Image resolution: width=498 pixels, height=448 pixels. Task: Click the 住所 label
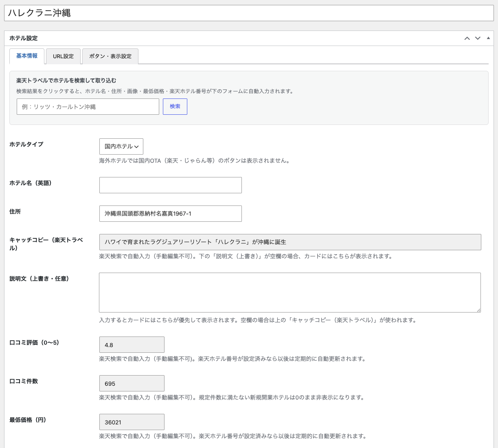[15, 212]
